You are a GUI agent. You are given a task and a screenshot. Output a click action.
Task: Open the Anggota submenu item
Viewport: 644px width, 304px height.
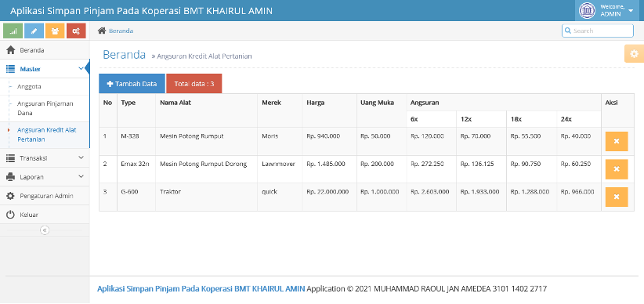coord(29,87)
